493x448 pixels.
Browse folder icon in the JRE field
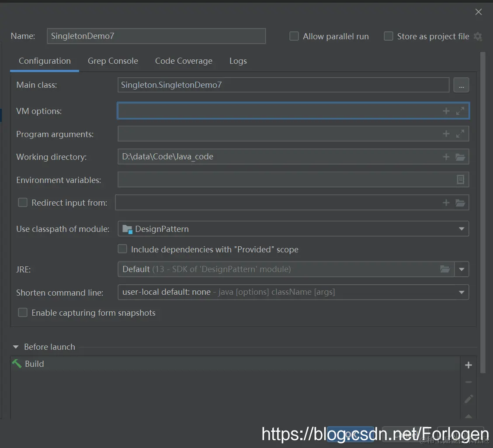(444, 269)
